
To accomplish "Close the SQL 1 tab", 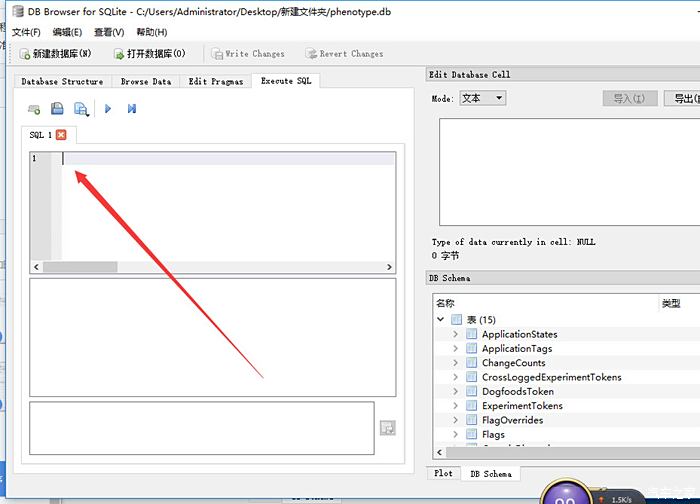I will coord(61,135).
